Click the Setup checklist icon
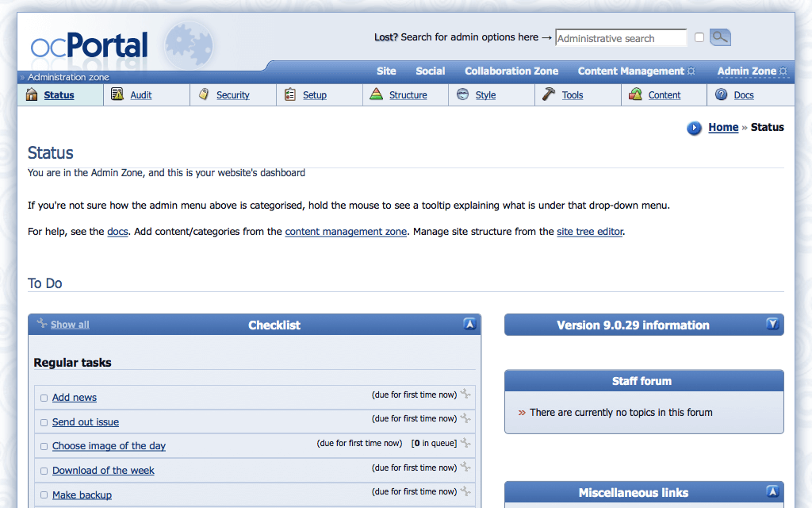Viewport: 812px width, 508px height. [290, 94]
